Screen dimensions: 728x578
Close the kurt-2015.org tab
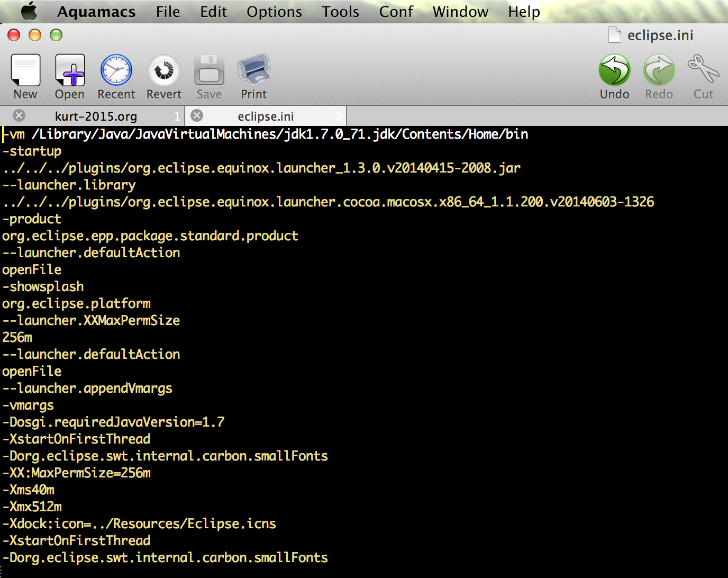click(x=19, y=115)
